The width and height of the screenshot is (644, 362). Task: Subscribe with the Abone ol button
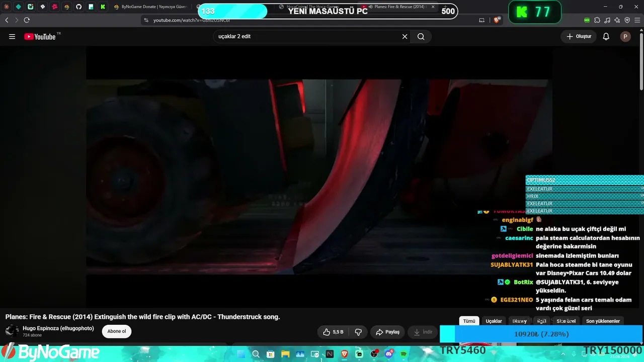click(116, 331)
